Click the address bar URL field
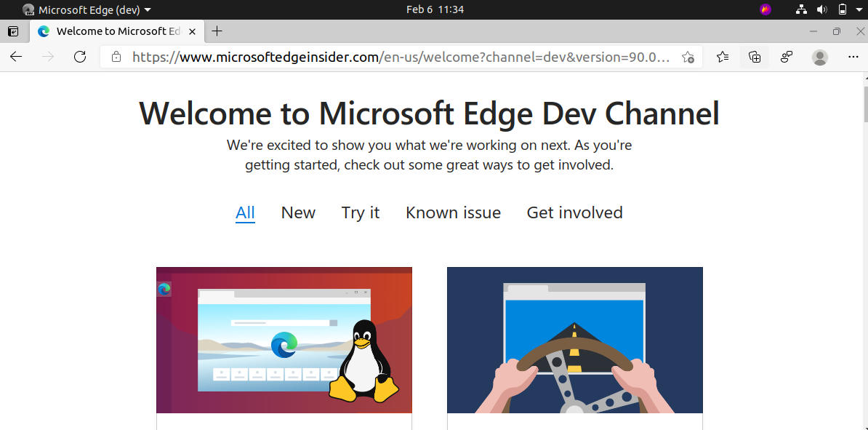The image size is (868, 430). coord(401,57)
